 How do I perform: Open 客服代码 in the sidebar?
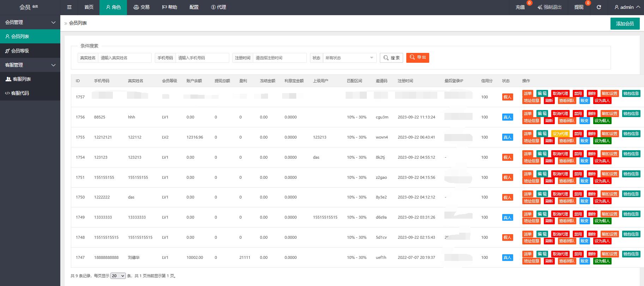30,93
